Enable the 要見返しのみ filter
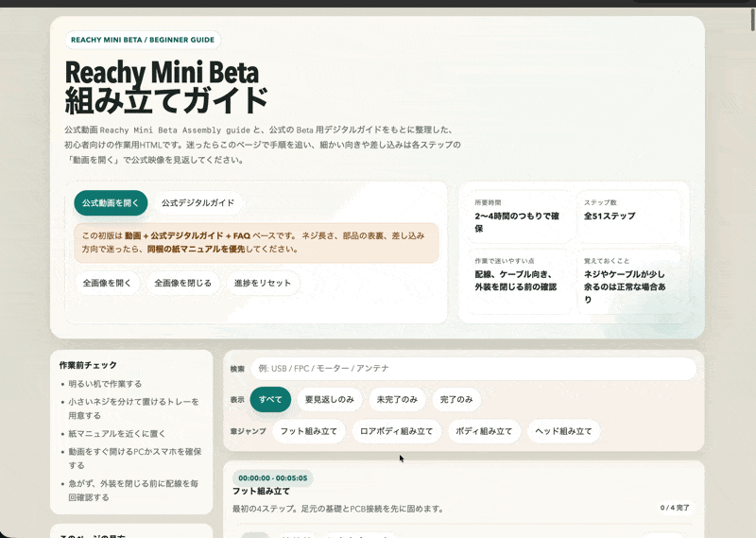The width and height of the screenshot is (756, 538). click(330, 400)
